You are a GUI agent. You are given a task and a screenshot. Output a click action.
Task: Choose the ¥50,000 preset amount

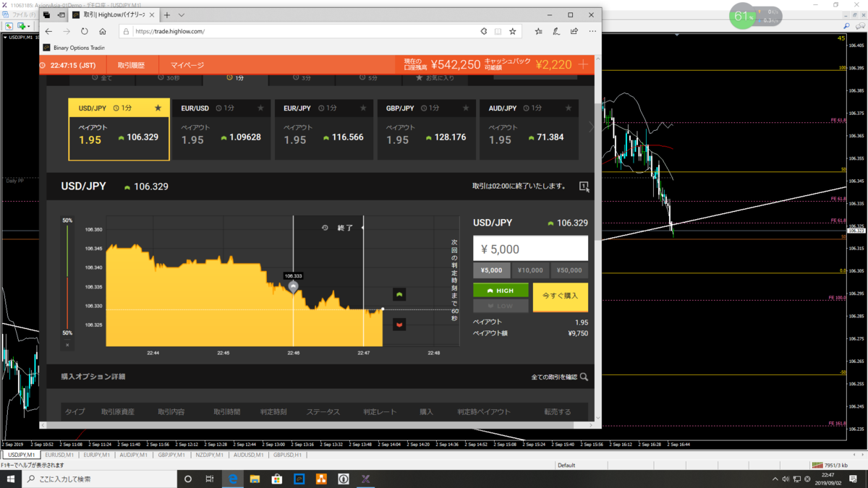[x=569, y=270]
